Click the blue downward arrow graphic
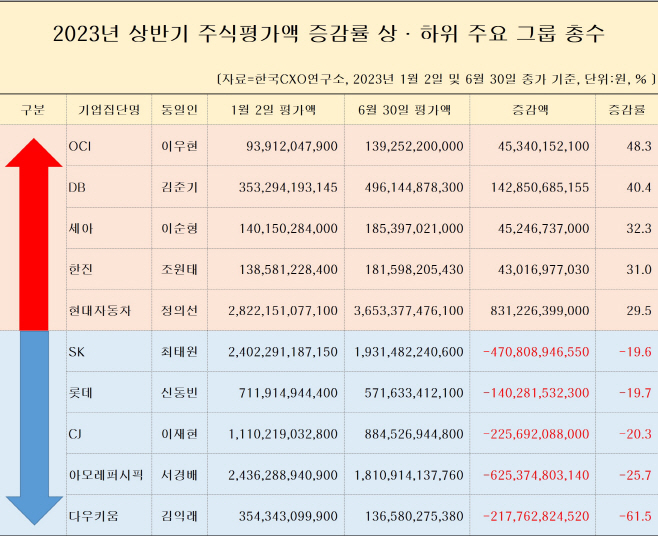The height and width of the screenshot is (536, 658). point(34,428)
